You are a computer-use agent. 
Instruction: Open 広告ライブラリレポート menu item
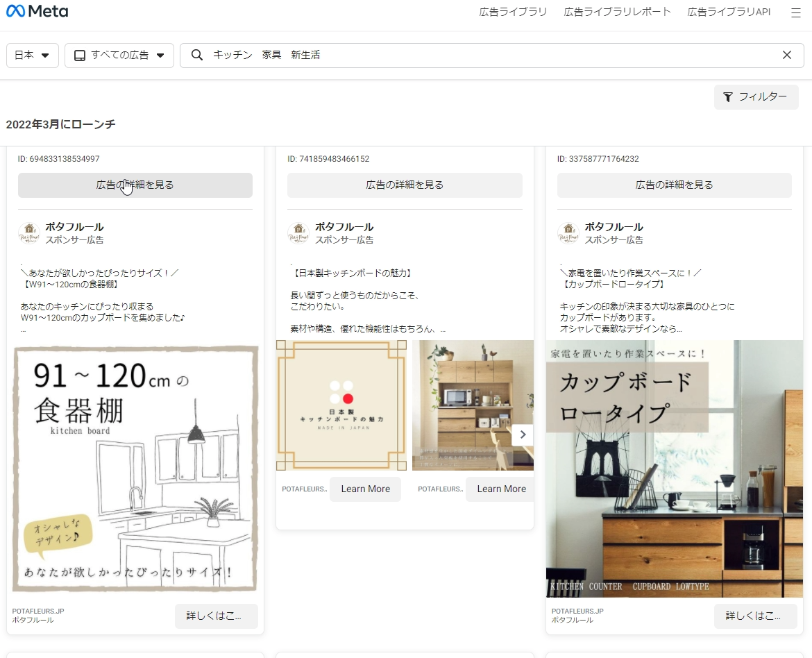(x=617, y=12)
